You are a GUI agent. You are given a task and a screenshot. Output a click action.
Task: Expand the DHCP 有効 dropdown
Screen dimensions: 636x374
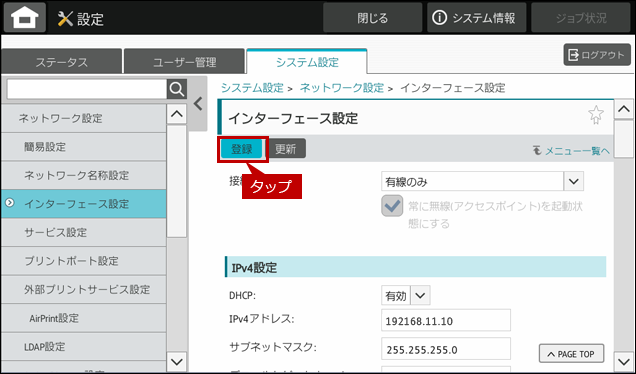pos(406,295)
